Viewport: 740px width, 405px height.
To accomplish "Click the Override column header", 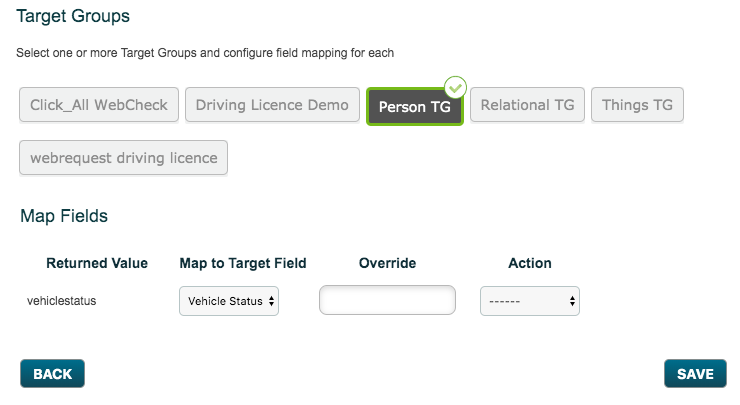I will tap(387, 263).
